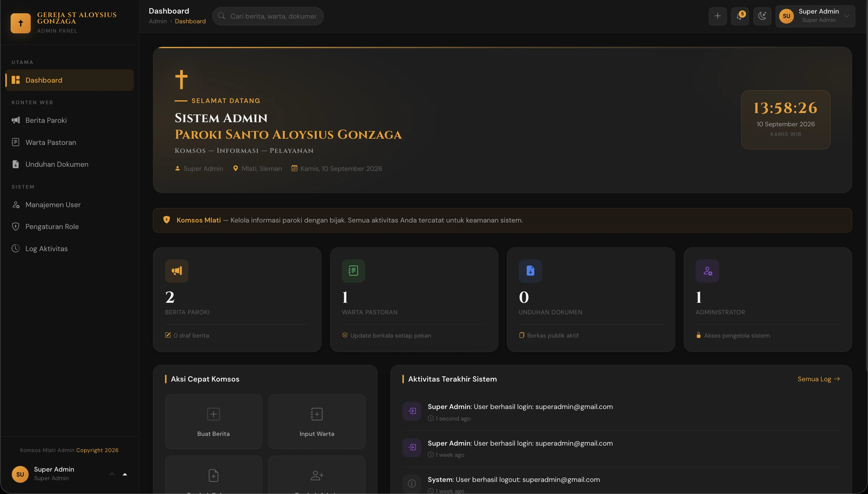The width and height of the screenshot is (868, 494).
Task: Click the Input Warta quick action
Action: 317,422
